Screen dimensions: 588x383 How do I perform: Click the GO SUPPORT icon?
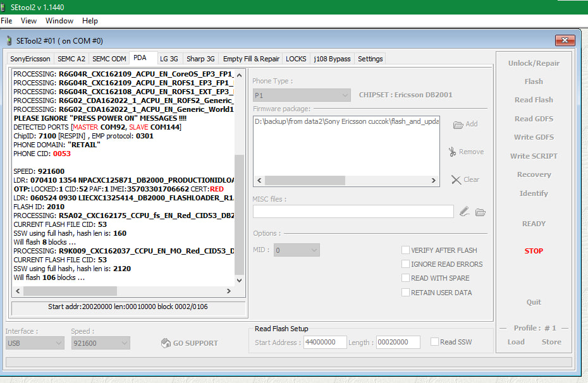166,343
